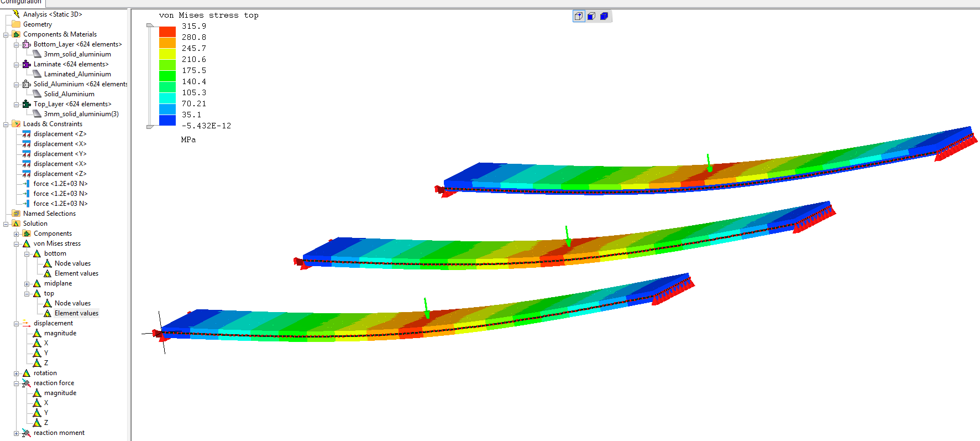Collapse the bottom stress node

(x=27, y=253)
